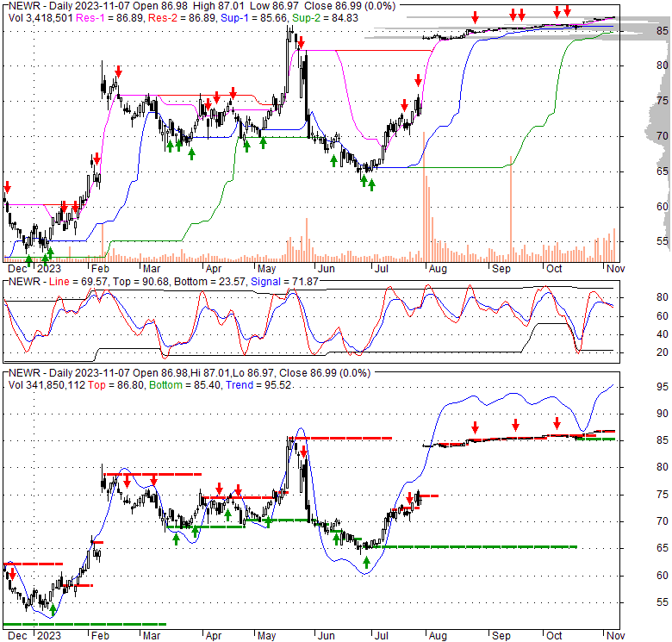
Task: Click 'Dec' on the bottom chart date axis
Action: [17, 636]
